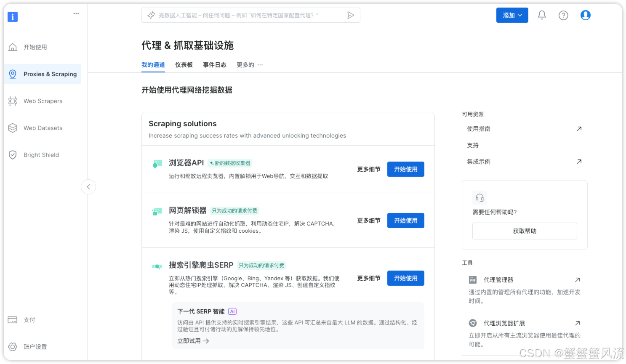Image resolution: width=626 pixels, height=364 pixels.
Task: Click the headset support icon
Action: tap(479, 198)
